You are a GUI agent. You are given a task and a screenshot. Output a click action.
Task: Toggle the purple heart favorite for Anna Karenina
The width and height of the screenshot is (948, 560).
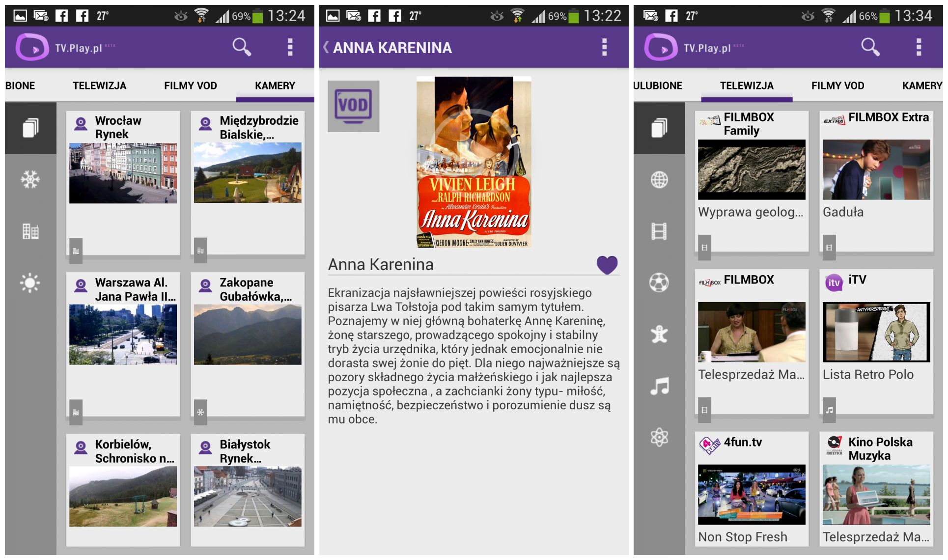pyautogui.click(x=607, y=265)
